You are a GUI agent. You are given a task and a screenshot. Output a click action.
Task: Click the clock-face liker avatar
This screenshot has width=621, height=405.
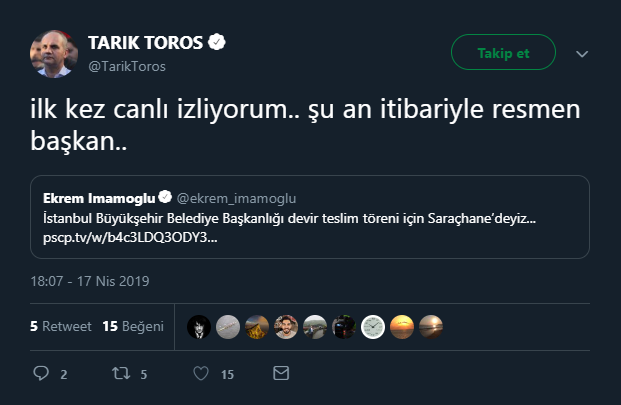tap(373, 327)
